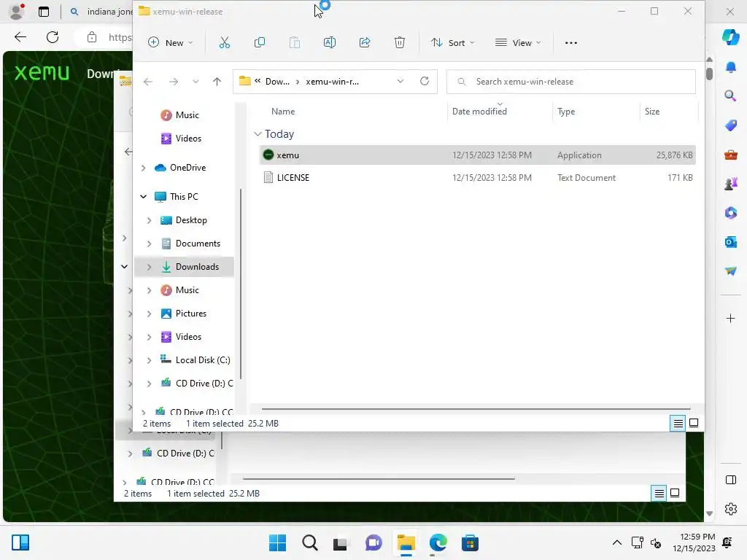Click the Copy icon in toolbar
Viewport: 747px width, 560px height.
260,43
